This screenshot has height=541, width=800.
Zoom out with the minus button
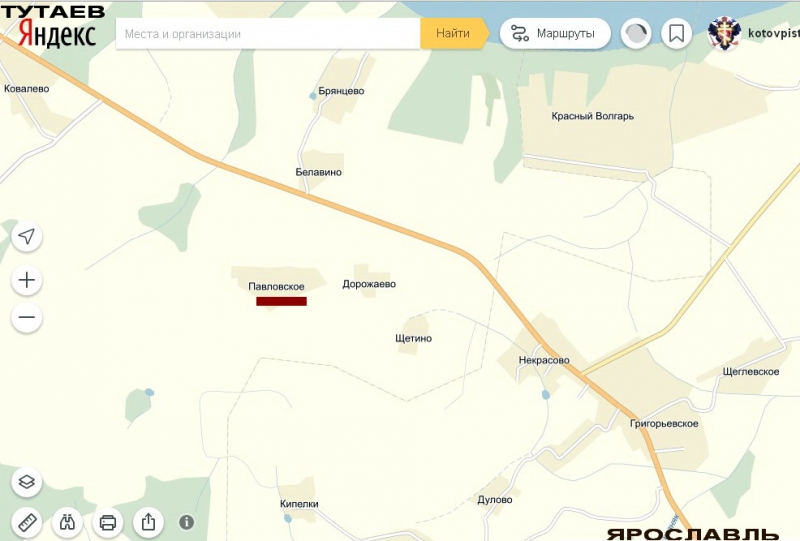[27, 319]
